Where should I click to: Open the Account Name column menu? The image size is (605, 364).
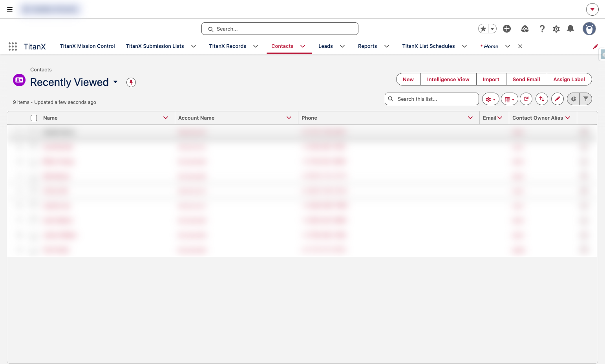(x=289, y=118)
